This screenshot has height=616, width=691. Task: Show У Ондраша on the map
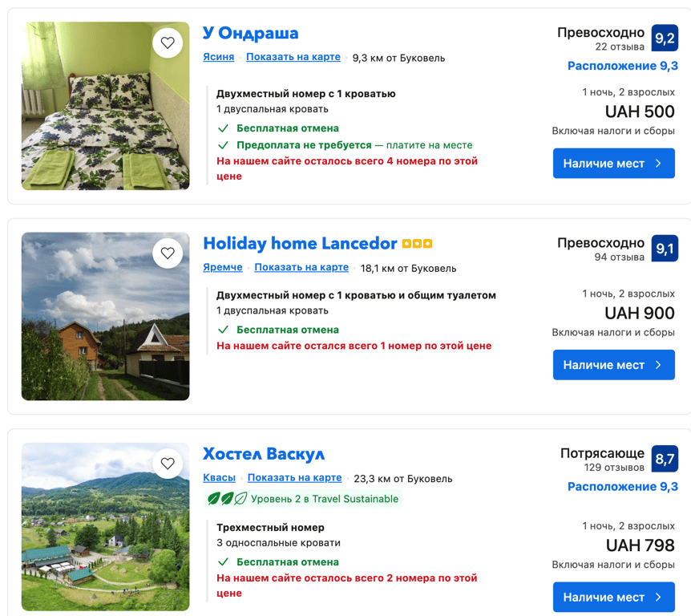coord(293,57)
